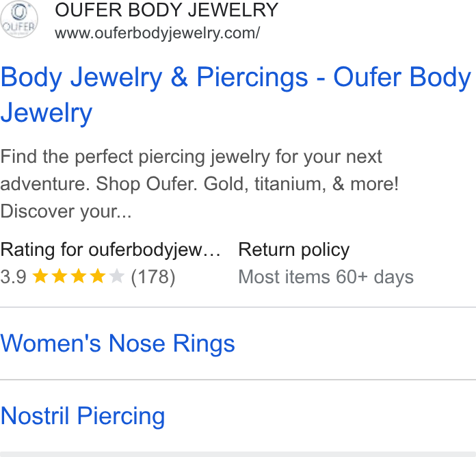Image resolution: width=476 pixels, height=457 pixels.
Task: Click the round Oufer logo icon
Action: [19, 19]
